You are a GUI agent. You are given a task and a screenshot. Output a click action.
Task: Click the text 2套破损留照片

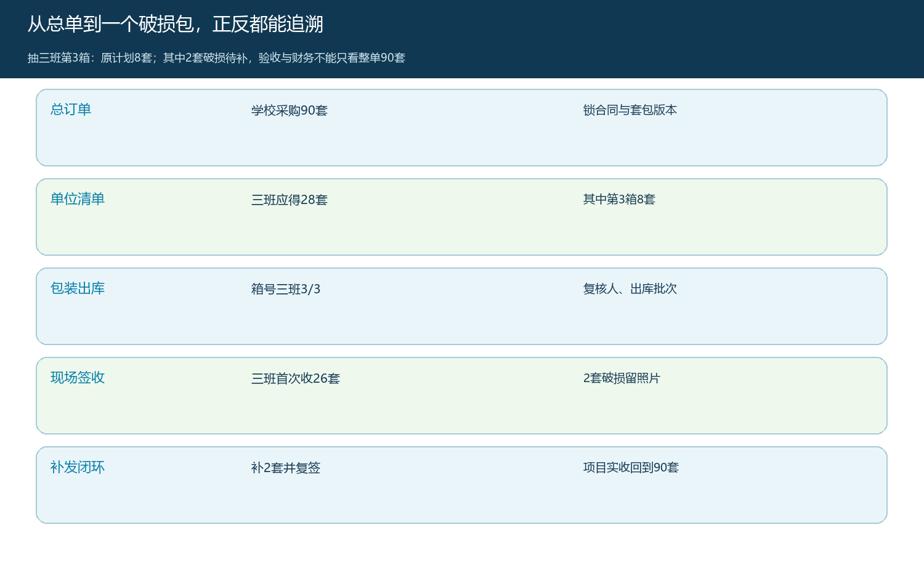pos(622,378)
